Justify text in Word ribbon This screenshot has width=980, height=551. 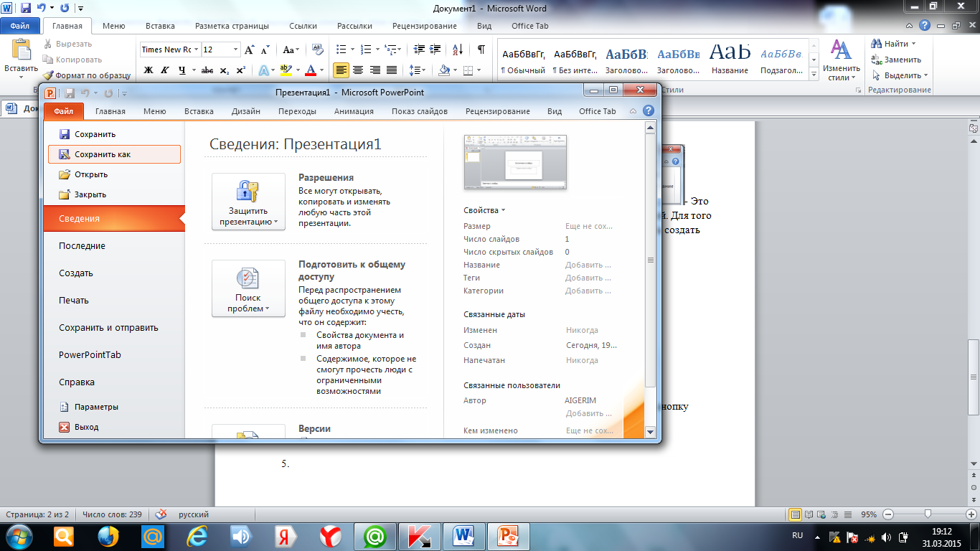pos(392,70)
